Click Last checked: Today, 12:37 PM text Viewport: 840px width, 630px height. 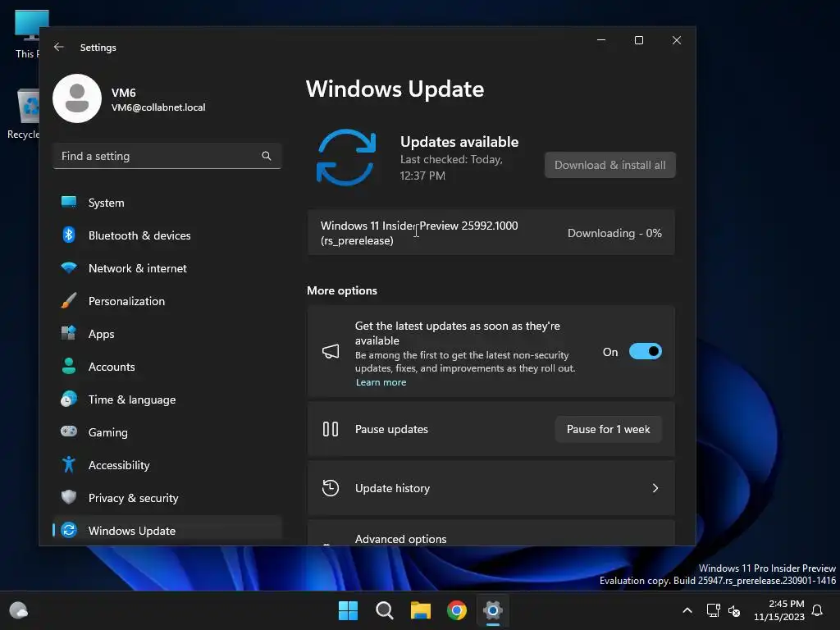coord(451,167)
